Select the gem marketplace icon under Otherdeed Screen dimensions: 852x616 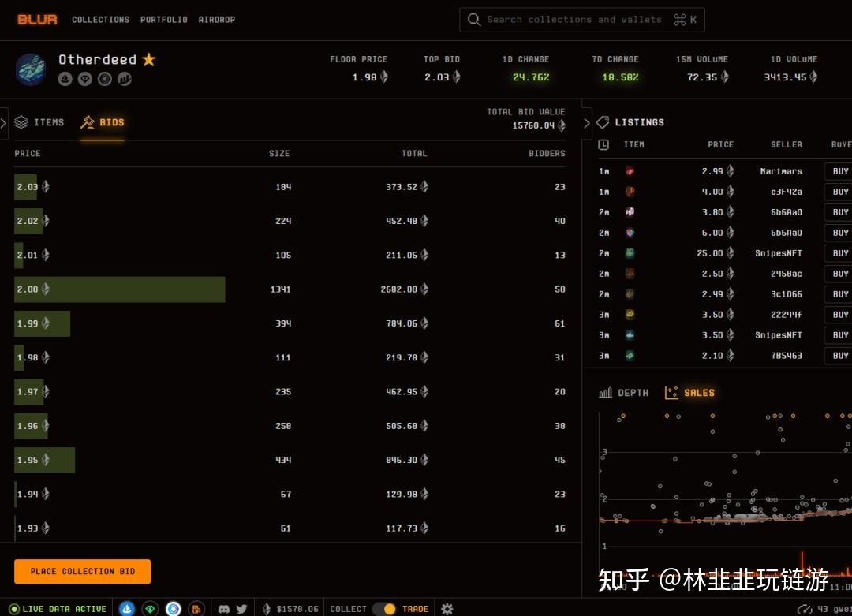84,79
